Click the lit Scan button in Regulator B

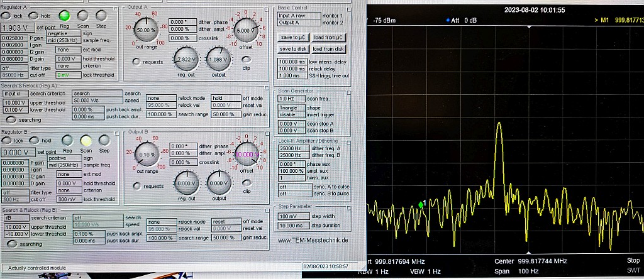tap(86, 140)
